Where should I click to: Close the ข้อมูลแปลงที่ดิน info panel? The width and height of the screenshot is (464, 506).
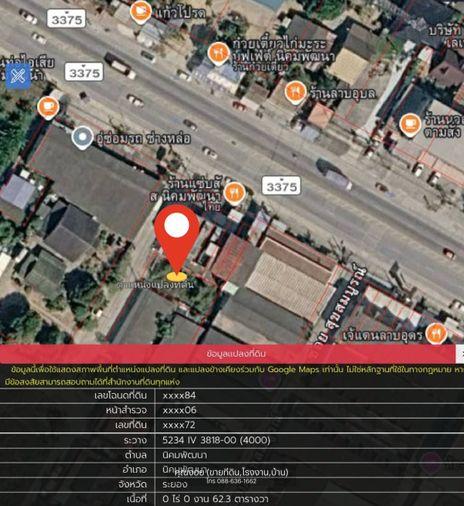coord(460,354)
